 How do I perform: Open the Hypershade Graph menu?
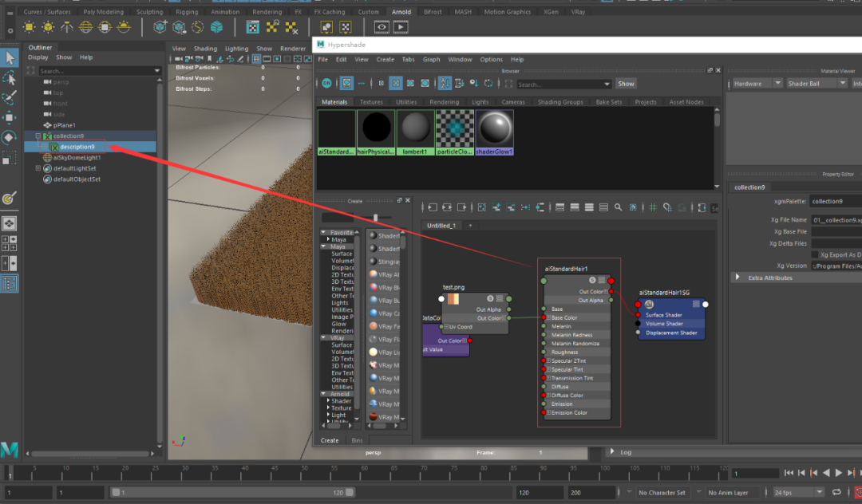(431, 59)
